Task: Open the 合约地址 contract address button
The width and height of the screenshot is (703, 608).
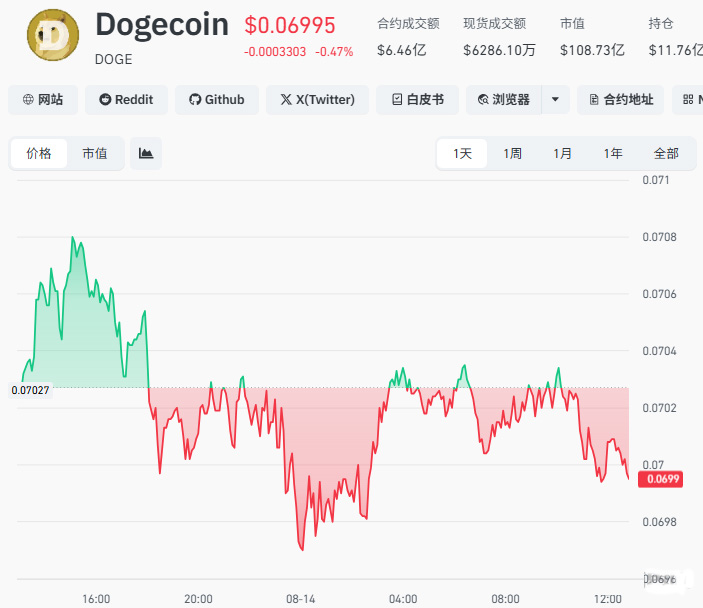Action: (621, 100)
